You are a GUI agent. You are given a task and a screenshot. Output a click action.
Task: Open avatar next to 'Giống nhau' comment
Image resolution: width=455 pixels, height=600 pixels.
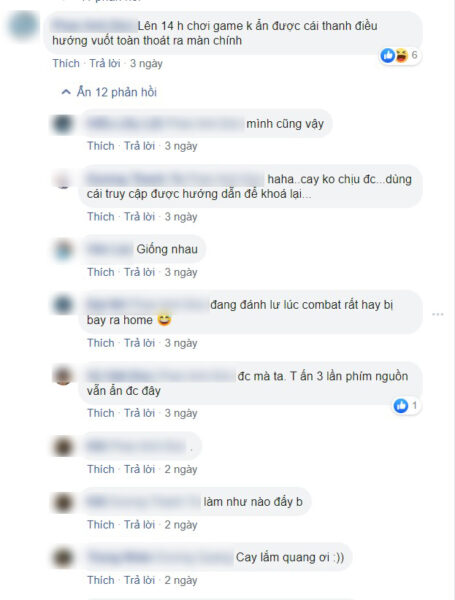(63, 250)
